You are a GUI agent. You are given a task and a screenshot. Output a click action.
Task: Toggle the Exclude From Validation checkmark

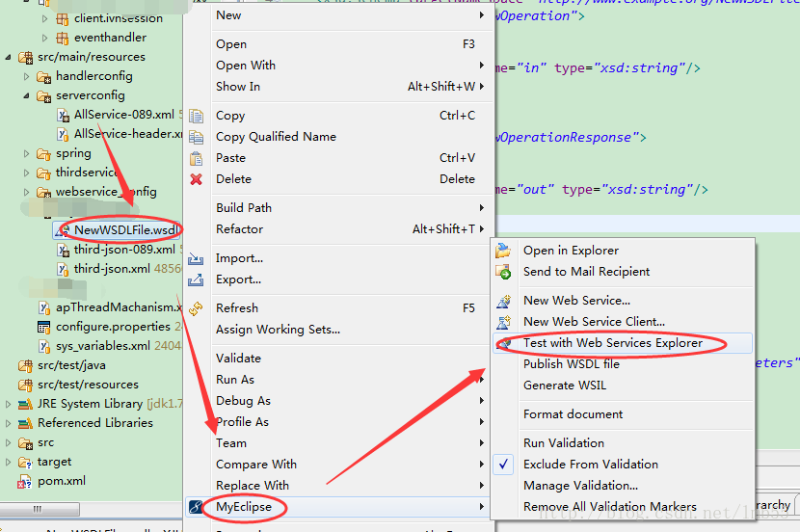[503, 465]
